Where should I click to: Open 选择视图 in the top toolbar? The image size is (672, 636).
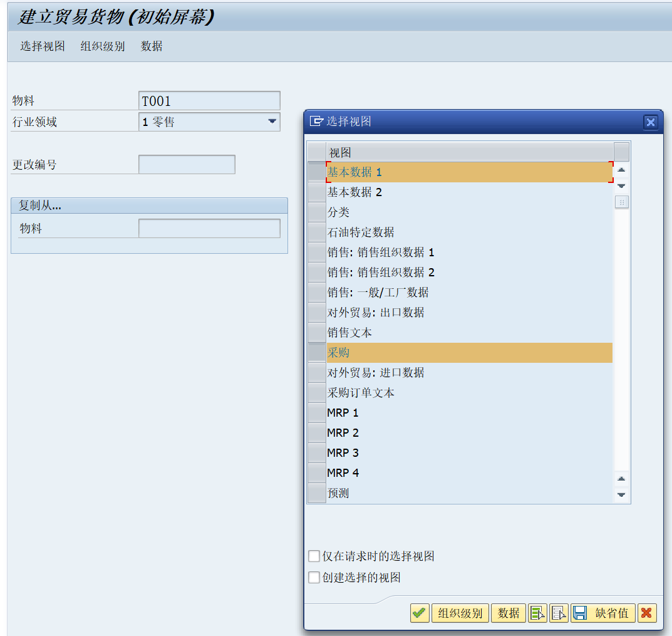tap(43, 46)
